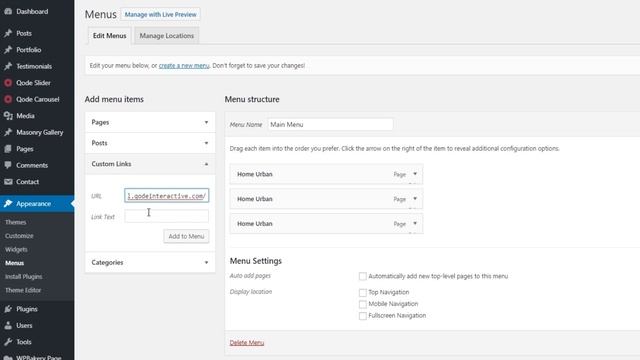Click the Plugins plug icon
640x360 pixels.
[x=8, y=309]
